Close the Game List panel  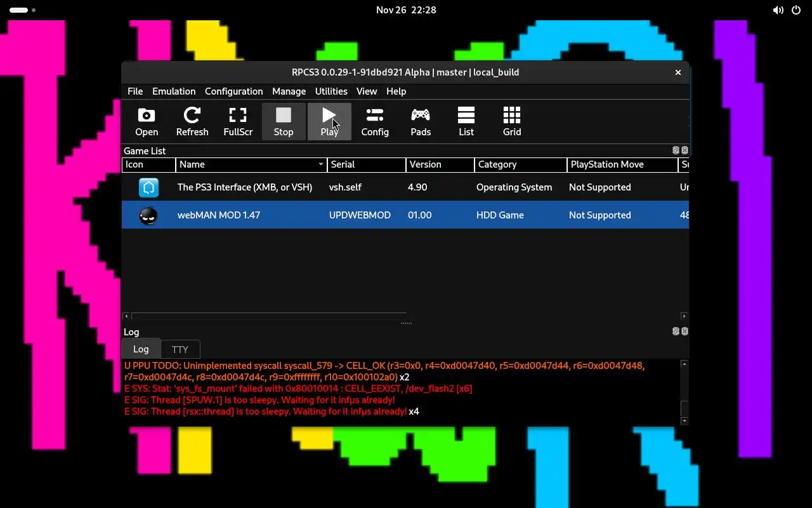pos(684,150)
